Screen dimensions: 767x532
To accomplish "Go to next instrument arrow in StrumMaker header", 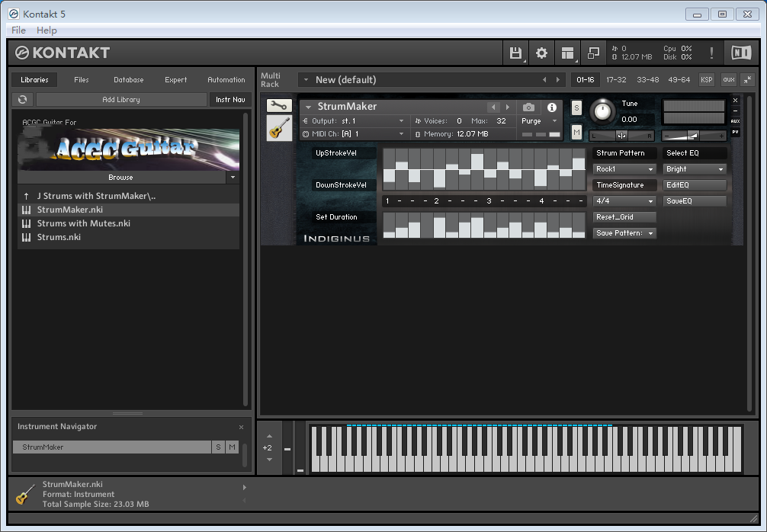I will pos(508,107).
